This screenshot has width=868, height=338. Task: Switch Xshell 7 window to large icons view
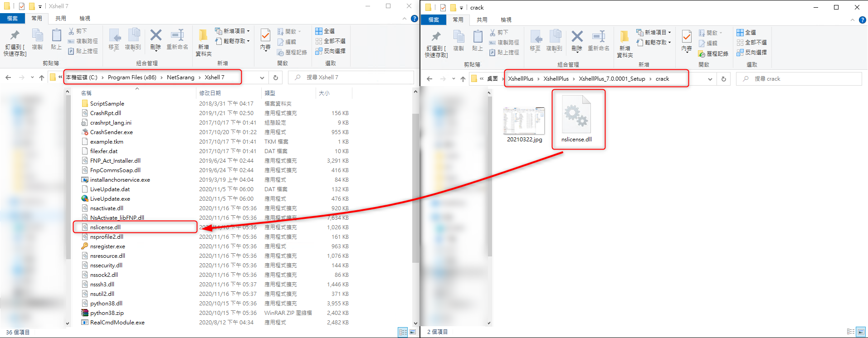pyautogui.click(x=413, y=332)
